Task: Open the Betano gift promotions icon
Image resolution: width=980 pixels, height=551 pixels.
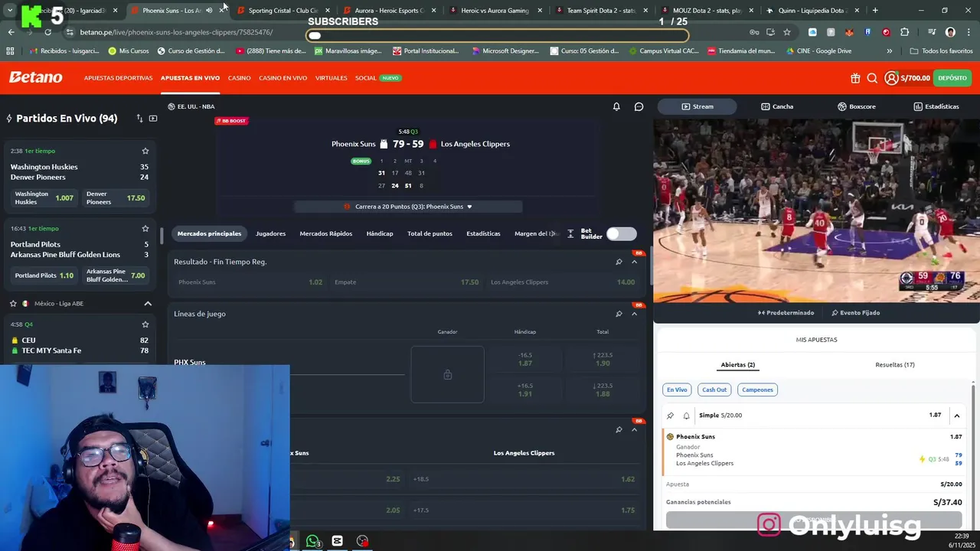Action: click(x=855, y=78)
